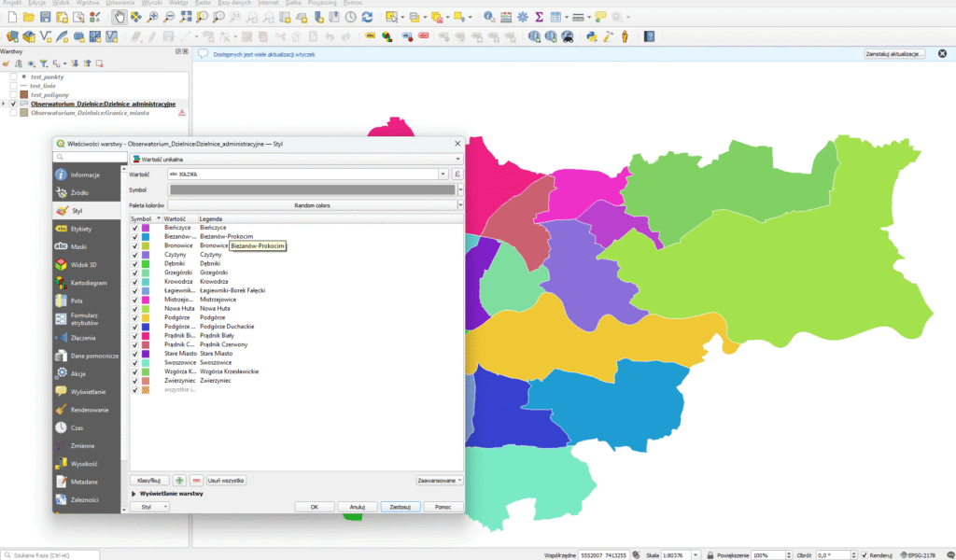Uncheck the Bieńczyce category checkbox

click(135, 228)
